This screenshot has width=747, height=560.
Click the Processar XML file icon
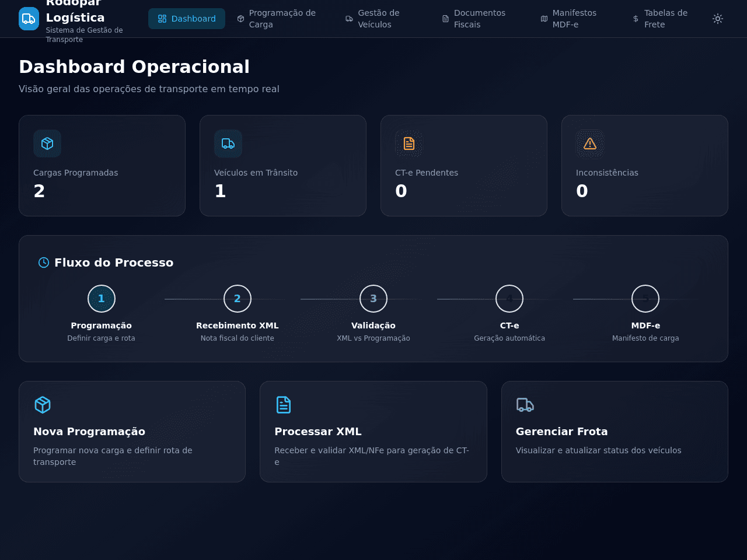pos(284,405)
